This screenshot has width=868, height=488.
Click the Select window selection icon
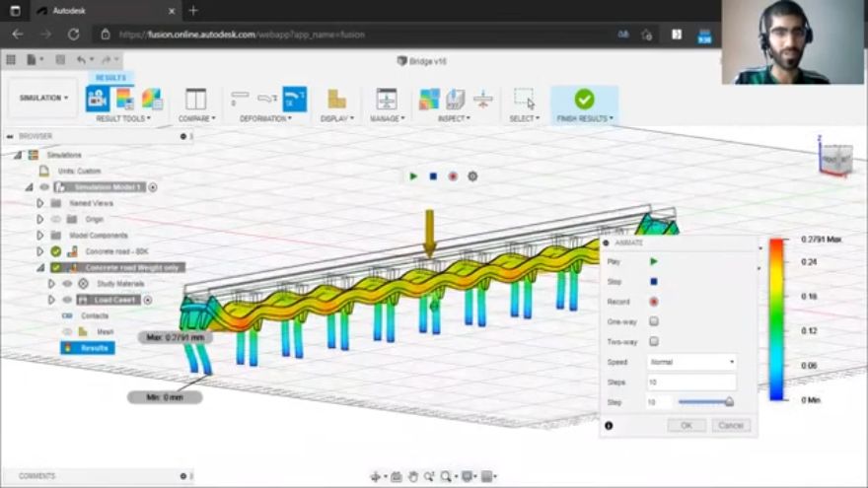point(524,99)
